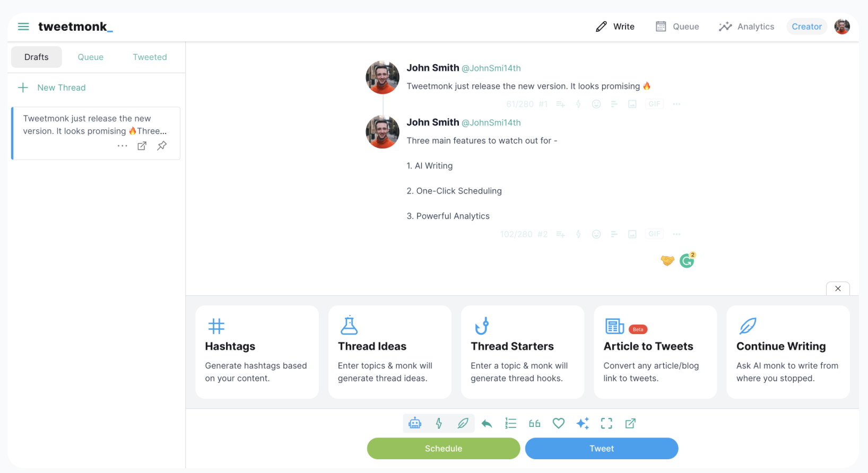
Task: Click the Creator plan badge
Action: (x=806, y=27)
